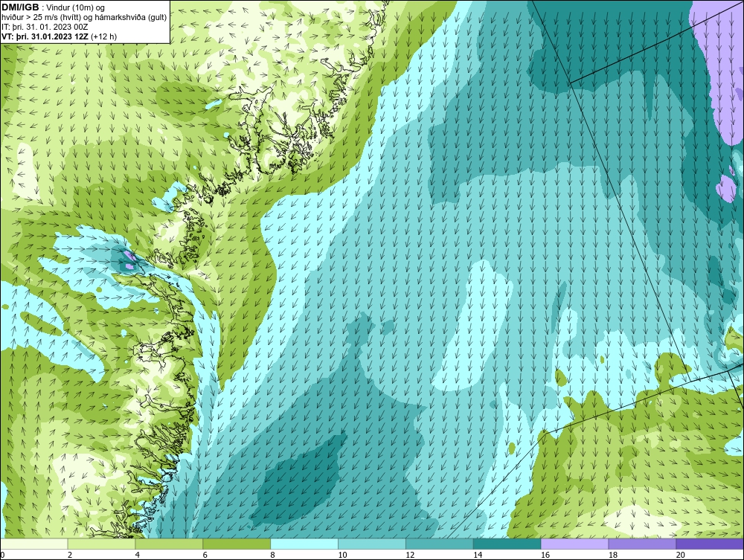The width and height of the screenshot is (744, 560).
Task: Click the 0–2 m/s legend color swatch
Action: pos(34,544)
